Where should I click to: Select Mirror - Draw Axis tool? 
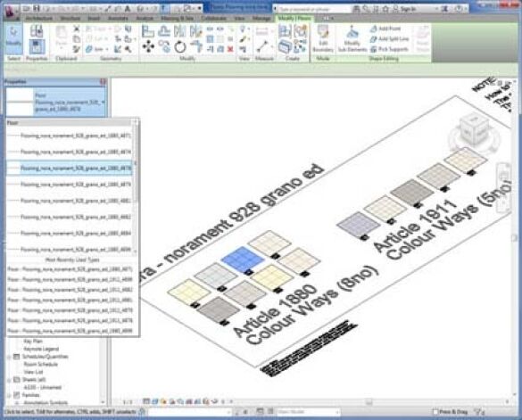coord(195,31)
